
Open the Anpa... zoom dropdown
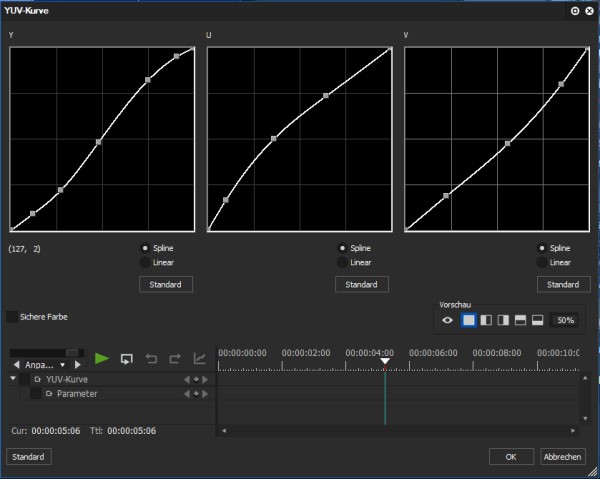pyautogui.click(x=45, y=365)
